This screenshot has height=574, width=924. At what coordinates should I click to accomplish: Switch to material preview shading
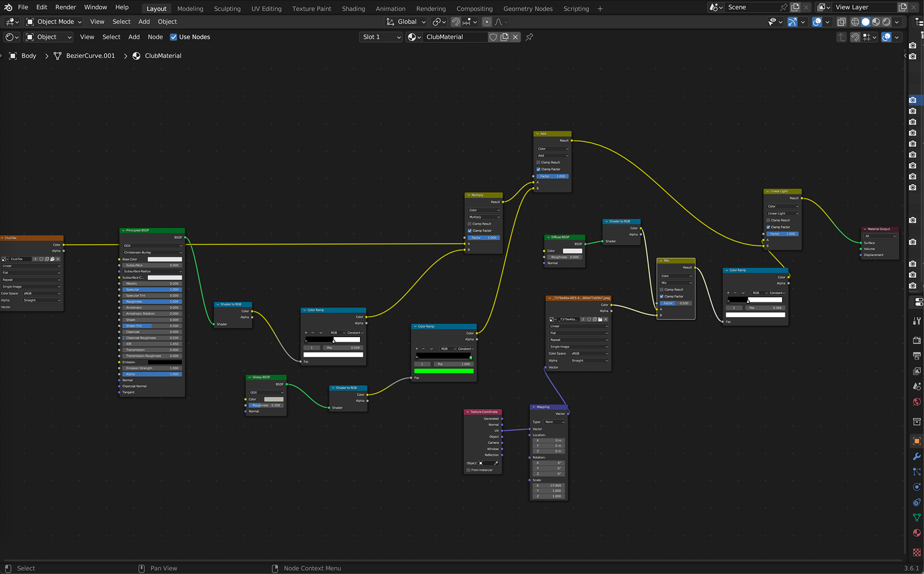click(x=876, y=22)
